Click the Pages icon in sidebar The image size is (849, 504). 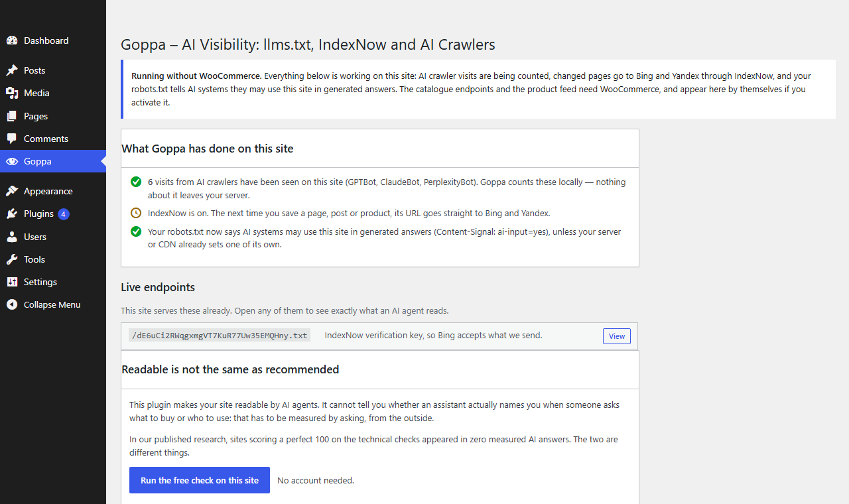(12, 116)
